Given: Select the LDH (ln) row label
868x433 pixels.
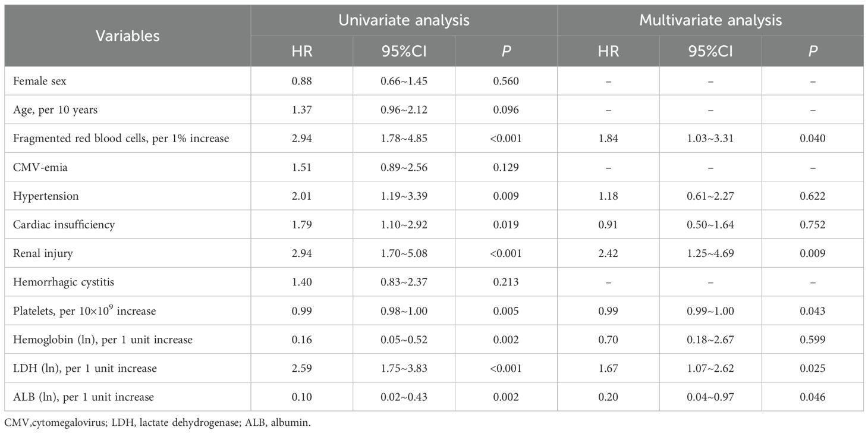Looking at the screenshot, I should point(86,368).
